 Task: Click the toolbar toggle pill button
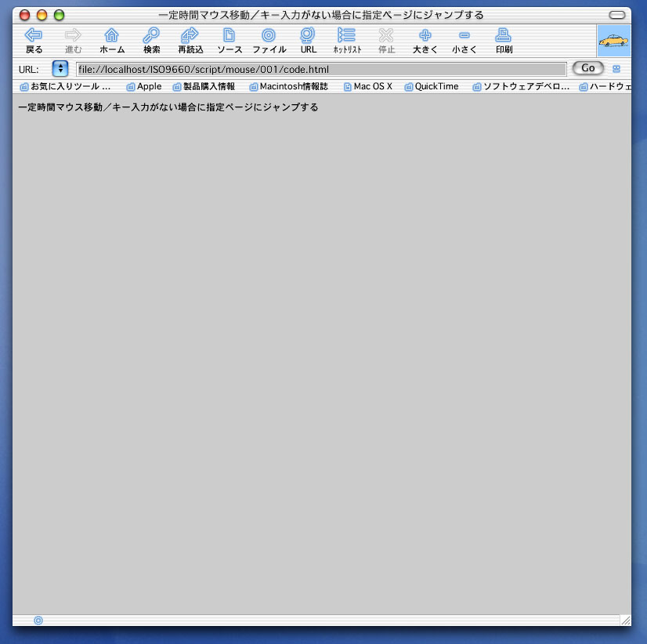(617, 15)
